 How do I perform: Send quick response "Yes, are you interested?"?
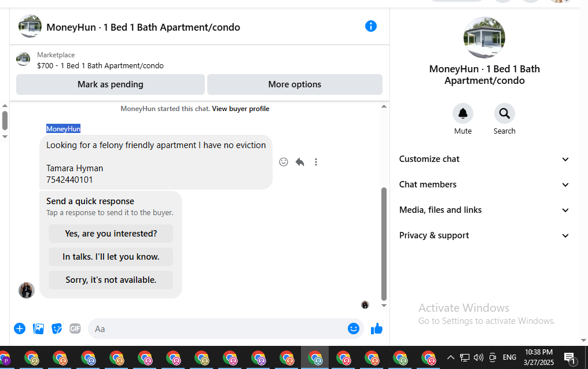point(111,234)
